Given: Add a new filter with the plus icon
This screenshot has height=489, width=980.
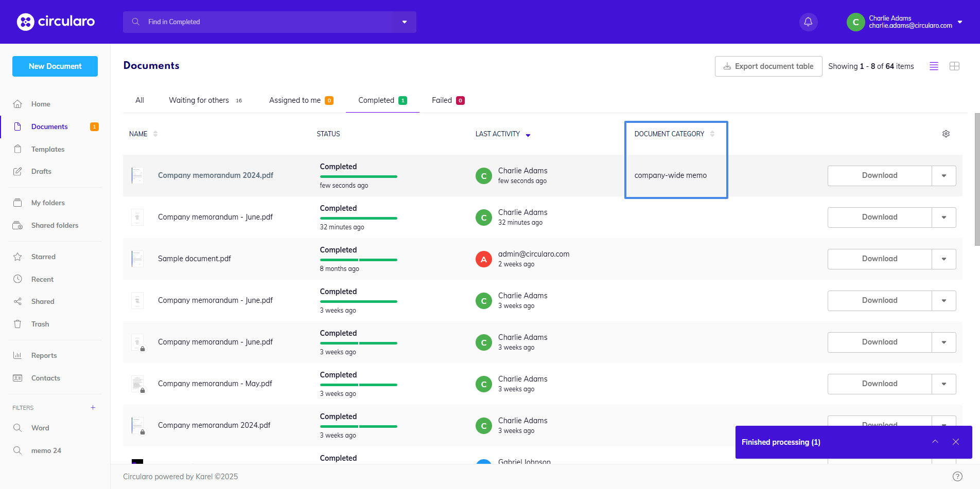Looking at the screenshot, I should [93, 407].
